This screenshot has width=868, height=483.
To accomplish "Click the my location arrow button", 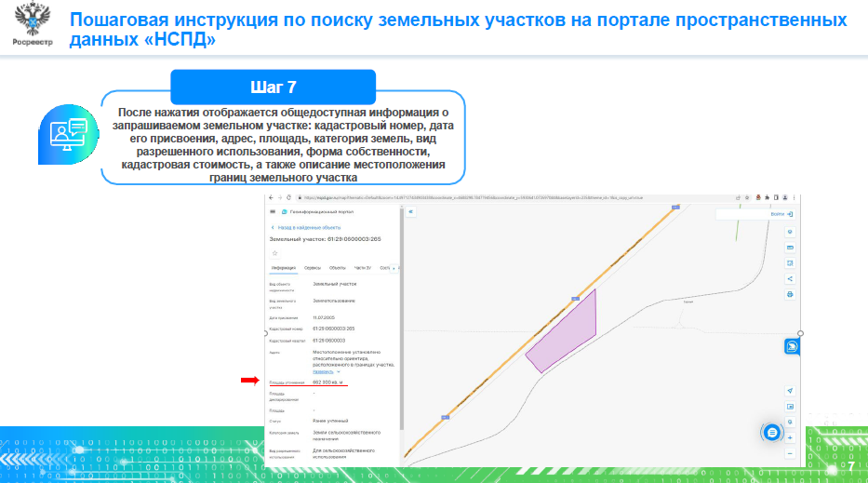I will (790, 391).
